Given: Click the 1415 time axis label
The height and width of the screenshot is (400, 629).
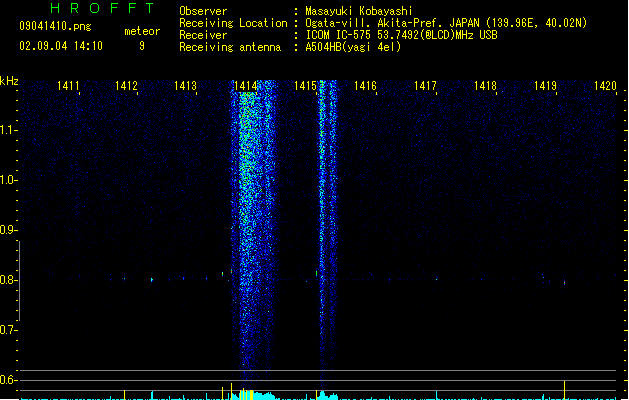Looking at the screenshot, I should pyautogui.click(x=305, y=86).
